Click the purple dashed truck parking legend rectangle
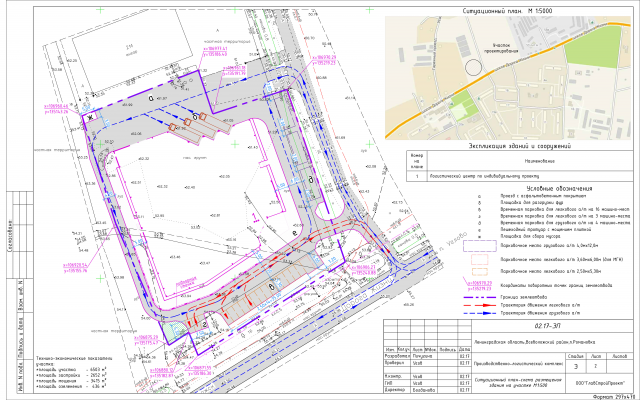This screenshot has height=400, width=640. tap(480, 246)
